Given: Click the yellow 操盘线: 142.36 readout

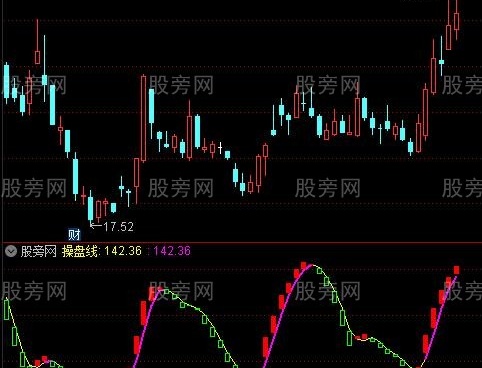Looking at the screenshot, I should click(x=102, y=251).
